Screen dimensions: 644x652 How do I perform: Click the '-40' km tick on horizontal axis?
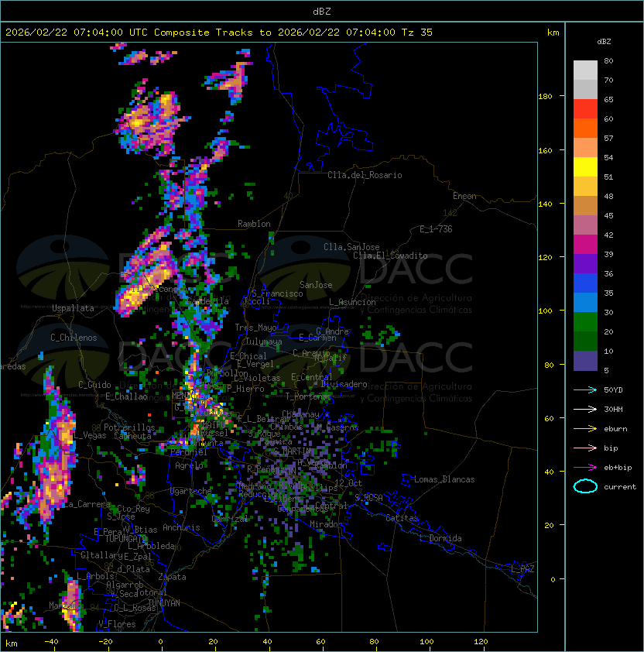pyautogui.click(x=51, y=641)
